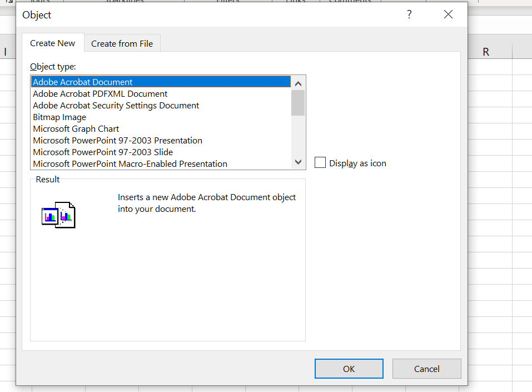Select Microsoft Graph Chart entry
The height and width of the screenshot is (392, 532).
[x=76, y=129]
